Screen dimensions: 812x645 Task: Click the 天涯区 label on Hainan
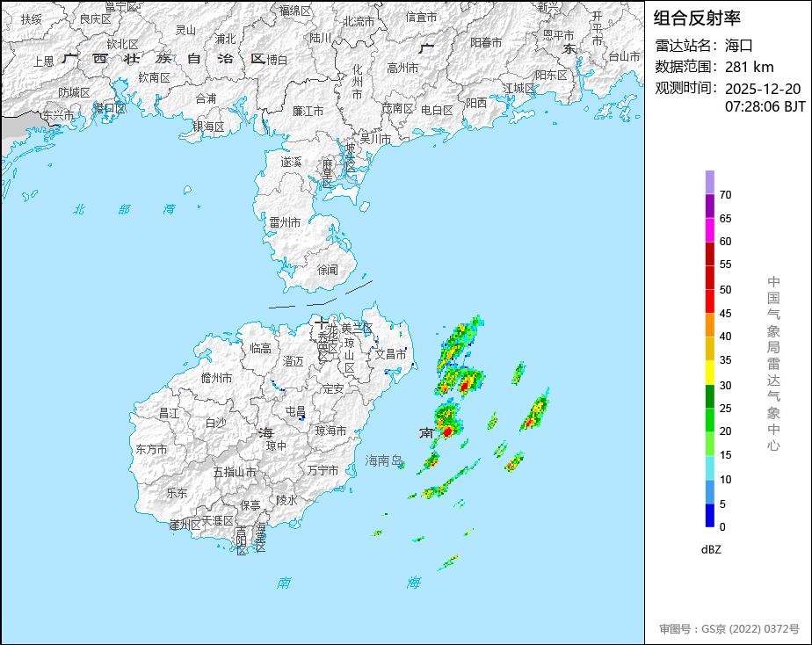[x=218, y=521]
